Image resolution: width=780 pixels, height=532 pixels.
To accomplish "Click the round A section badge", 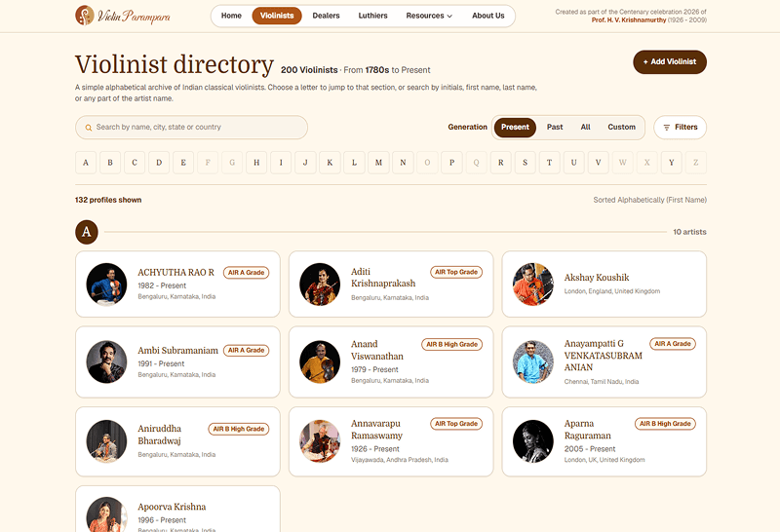I will click(x=87, y=232).
